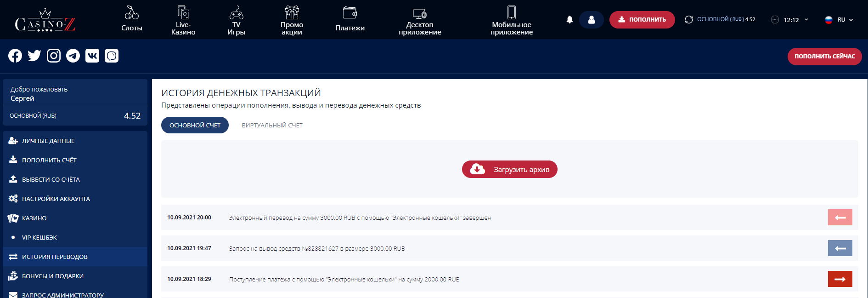The image size is (868, 298).
Task: Click the clock icon near 12:12
Action: click(x=775, y=19)
